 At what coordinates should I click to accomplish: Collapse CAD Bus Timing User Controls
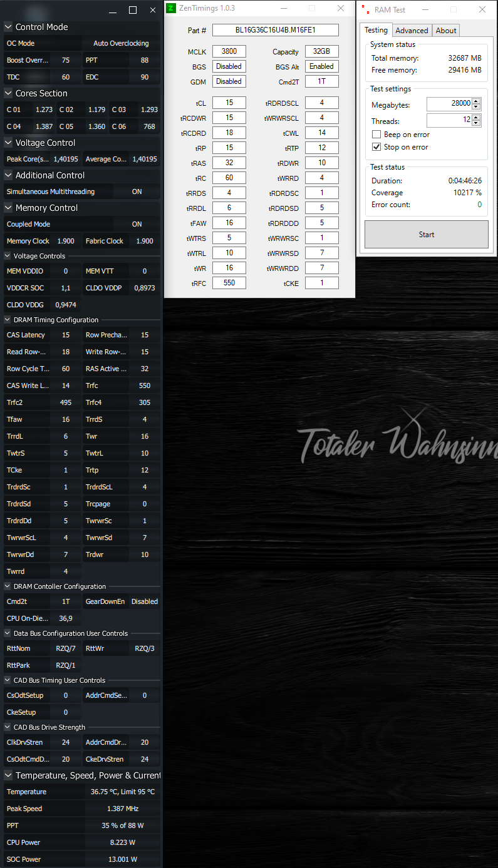(x=8, y=680)
